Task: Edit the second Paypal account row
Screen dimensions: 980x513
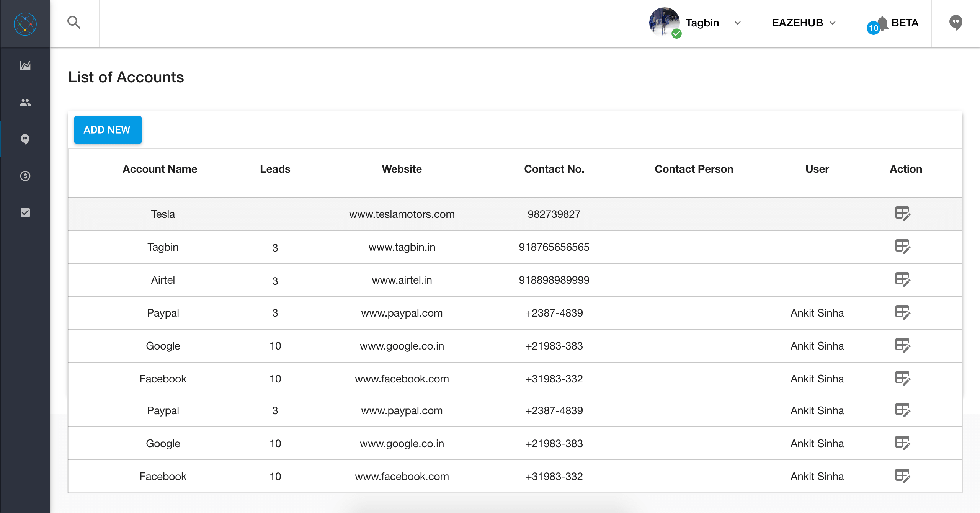Action: point(903,410)
